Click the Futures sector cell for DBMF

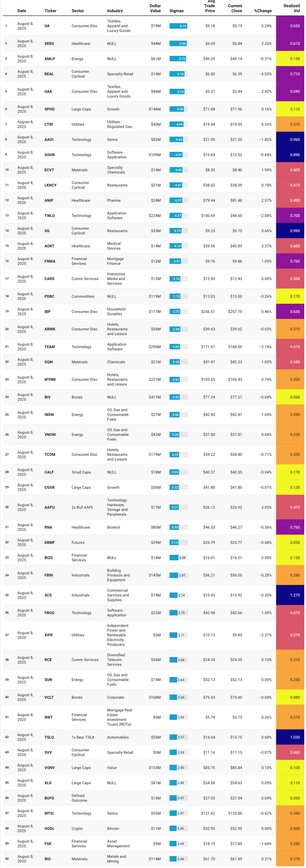pos(78,543)
